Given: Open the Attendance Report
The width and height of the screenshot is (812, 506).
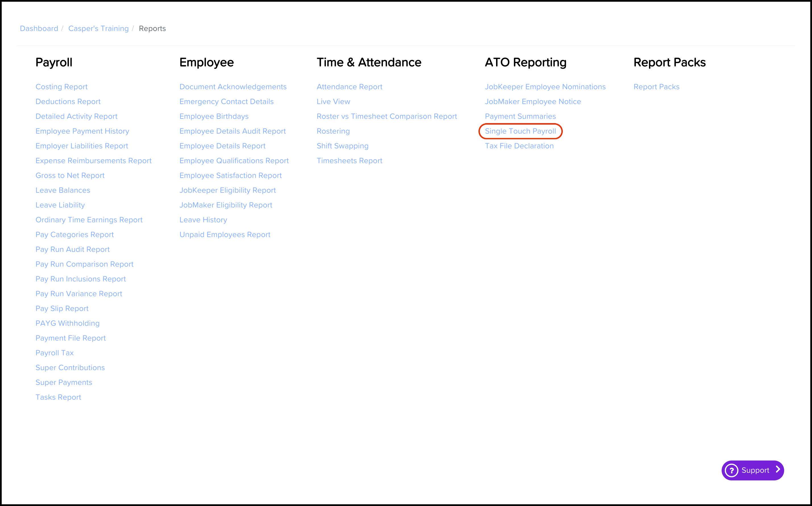Looking at the screenshot, I should tap(349, 87).
